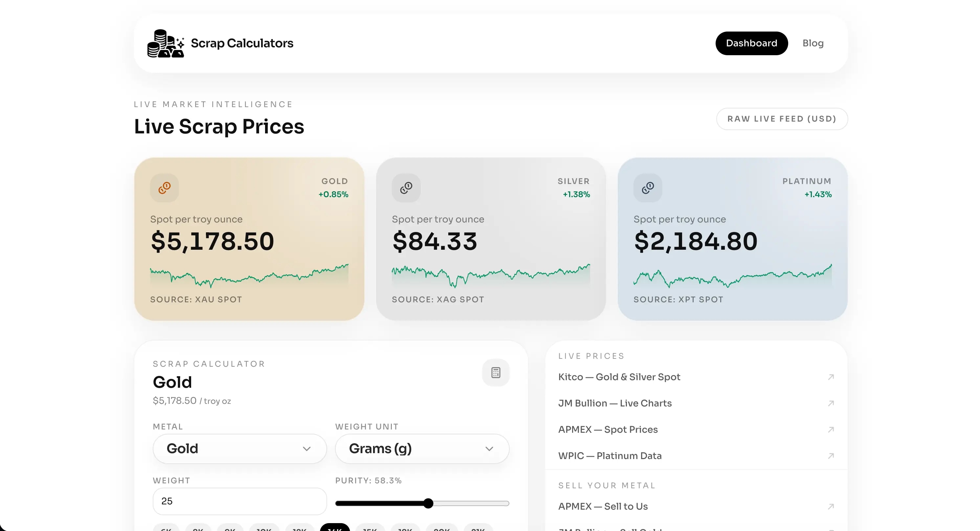Select the 18K purity chip

point(405,528)
